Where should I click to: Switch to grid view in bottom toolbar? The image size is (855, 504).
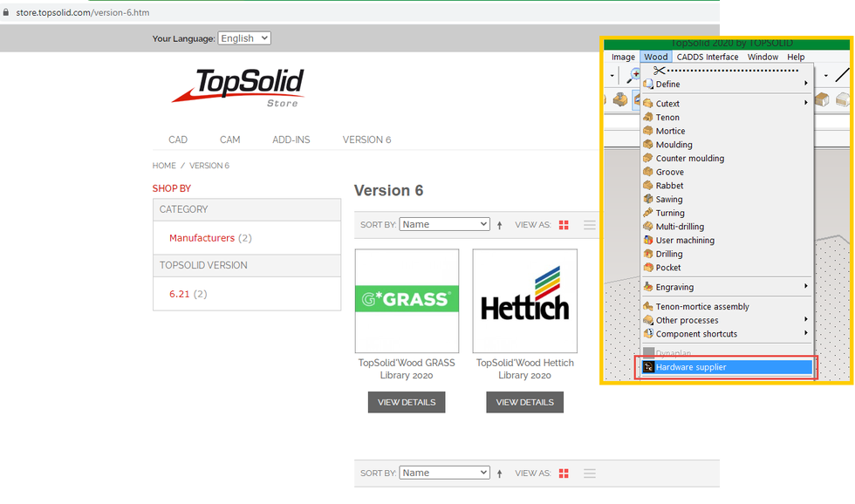coord(564,473)
